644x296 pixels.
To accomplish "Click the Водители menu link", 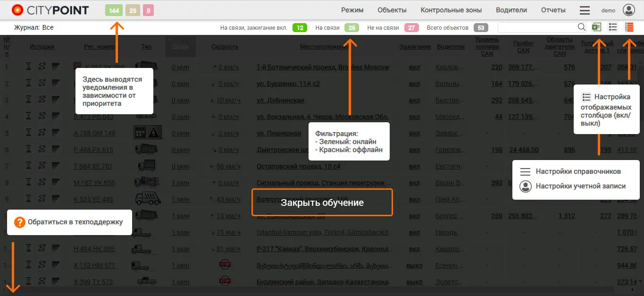I will pos(511,10).
